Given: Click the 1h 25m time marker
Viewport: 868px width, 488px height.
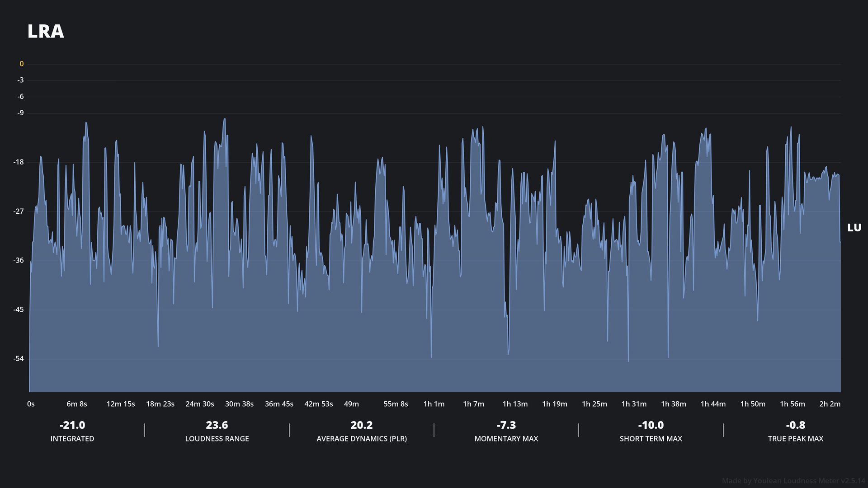Looking at the screenshot, I should [594, 404].
